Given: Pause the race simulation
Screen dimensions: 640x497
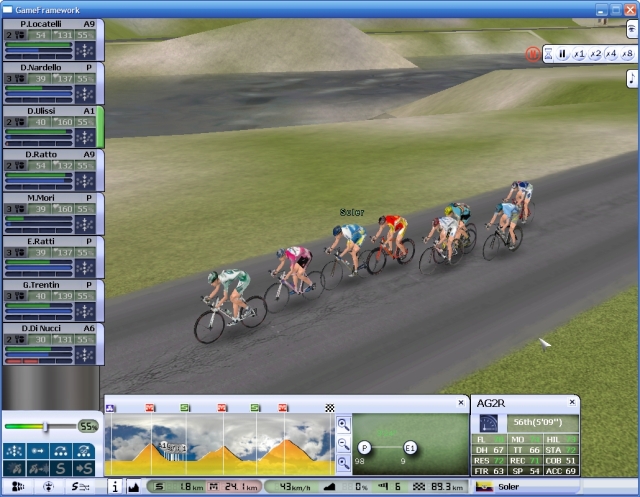Looking at the screenshot, I should 562,54.
